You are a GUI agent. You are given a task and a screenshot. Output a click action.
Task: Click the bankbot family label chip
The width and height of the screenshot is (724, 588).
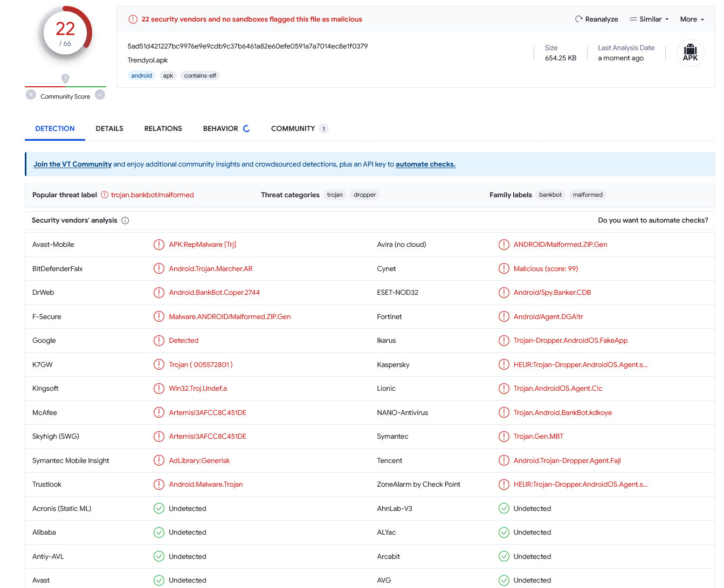point(550,195)
